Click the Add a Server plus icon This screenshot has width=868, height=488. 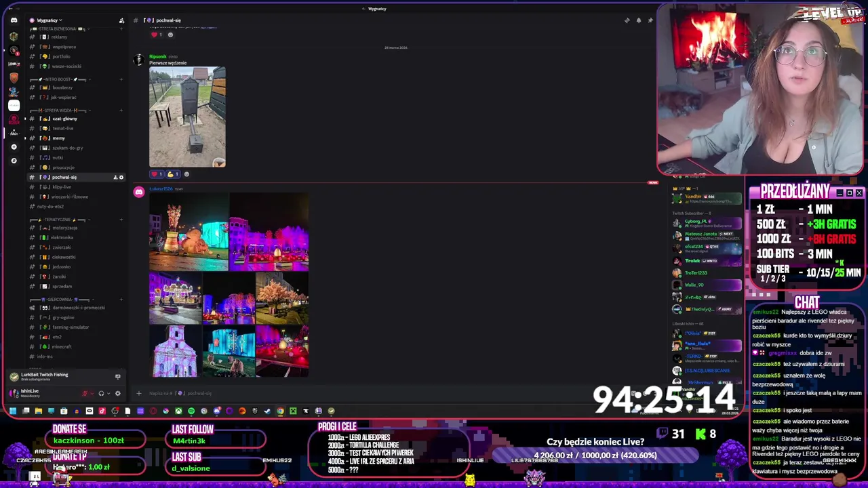point(14,146)
